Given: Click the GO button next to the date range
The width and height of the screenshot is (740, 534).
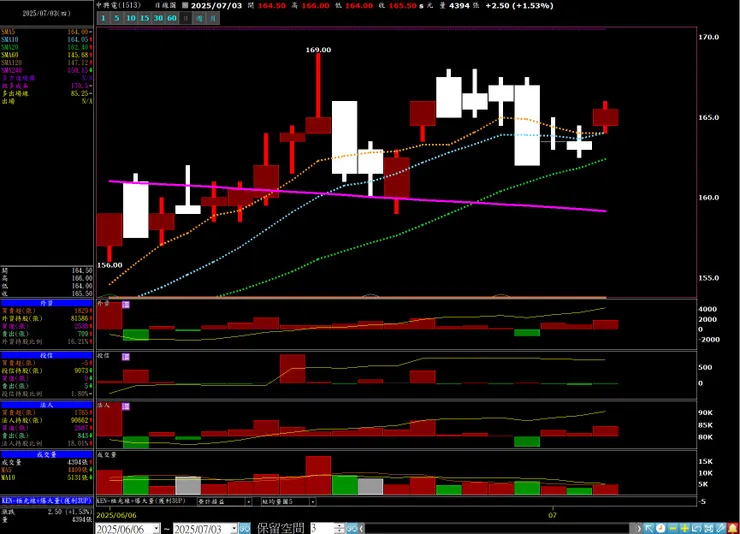Looking at the screenshot, I should (x=244, y=529).
